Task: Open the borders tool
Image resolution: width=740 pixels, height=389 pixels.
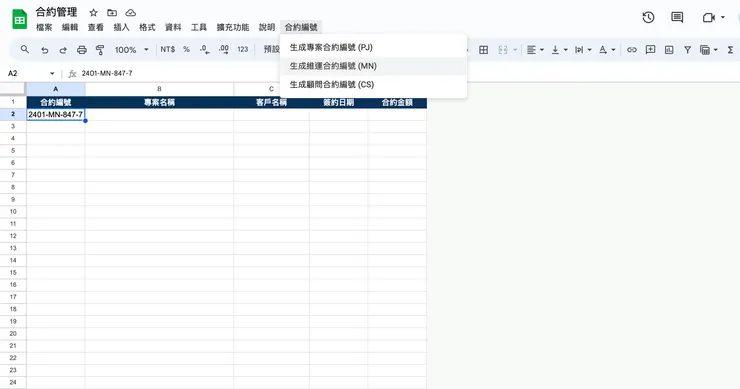Action: click(x=484, y=50)
